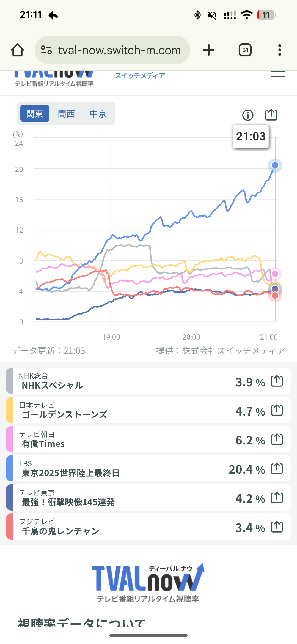Open Chrome three-dot overflow menu
This screenshot has height=644, width=297.
[x=280, y=50]
